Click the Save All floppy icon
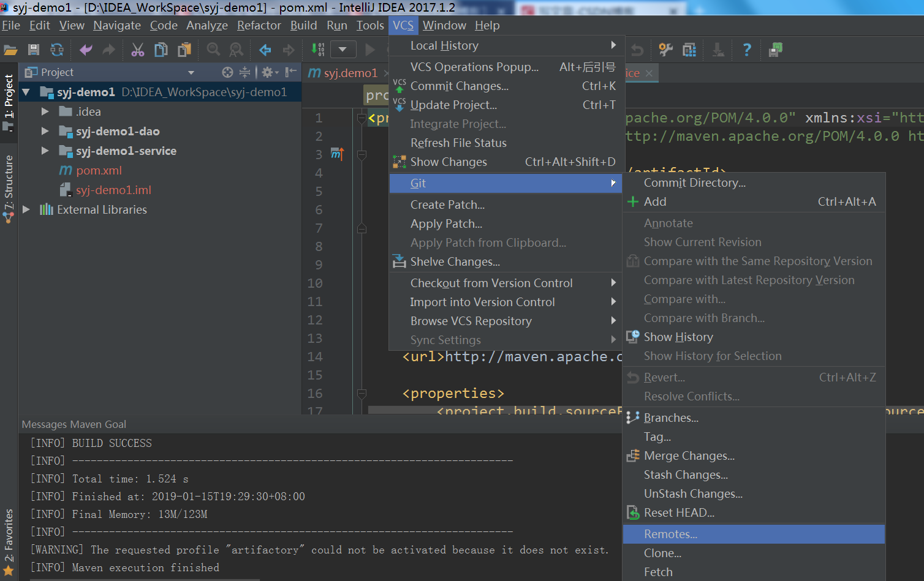The width and height of the screenshot is (924, 581). (x=34, y=50)
